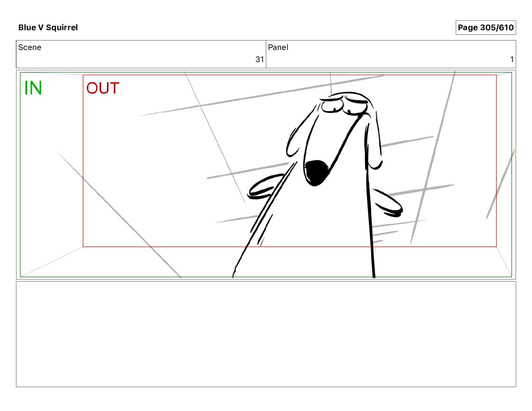532x411 pixels.
Task: Click the 'Blue V Squirrel' title text
Action: 48,28
